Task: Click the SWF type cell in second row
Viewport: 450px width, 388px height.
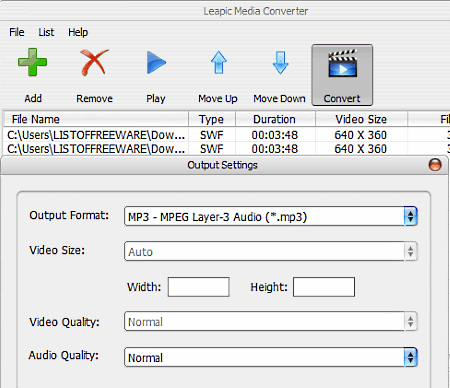Action: (x=212, y=149)
